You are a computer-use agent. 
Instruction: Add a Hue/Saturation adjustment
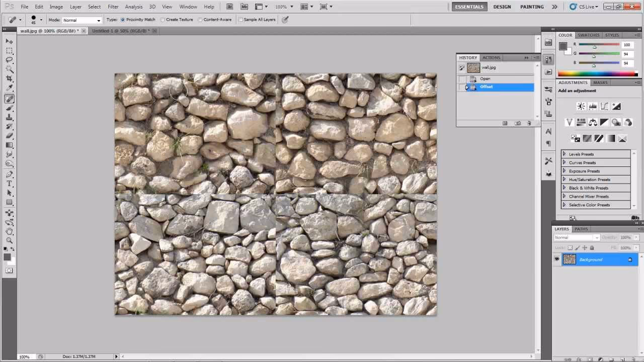(x=581, y=122)
